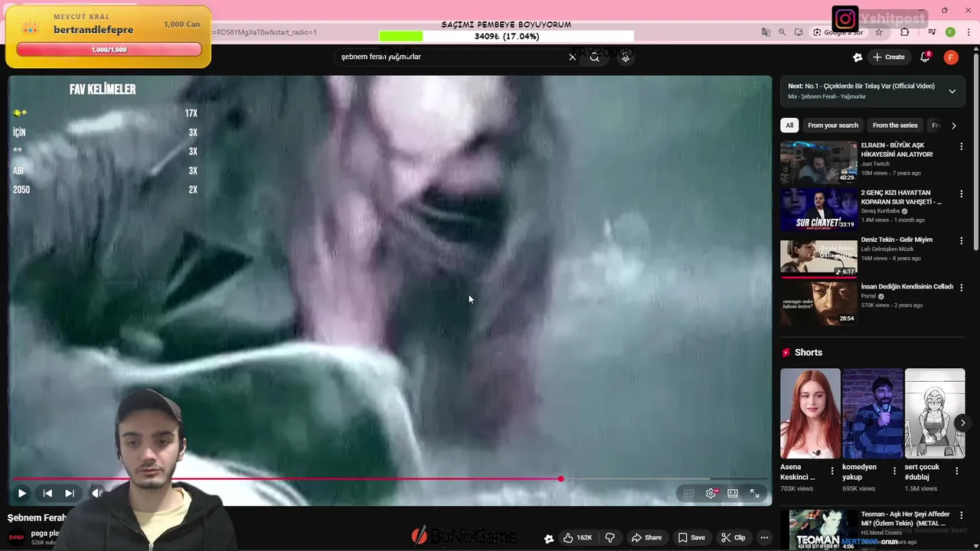Open the paga channel avatar
Screen dimensions: 980x551
(16, 537)
